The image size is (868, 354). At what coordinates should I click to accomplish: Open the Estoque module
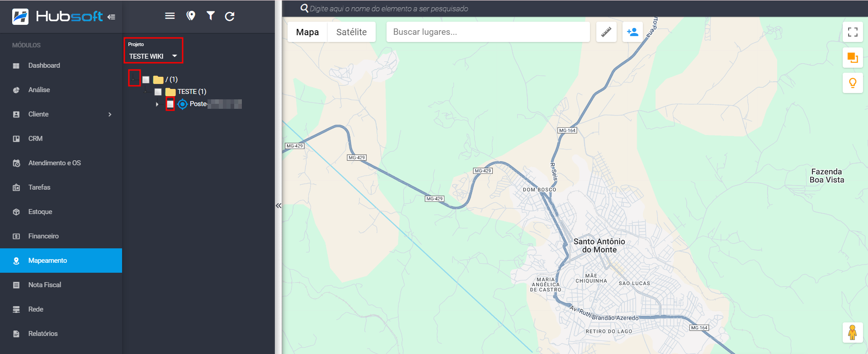(61, 212)
